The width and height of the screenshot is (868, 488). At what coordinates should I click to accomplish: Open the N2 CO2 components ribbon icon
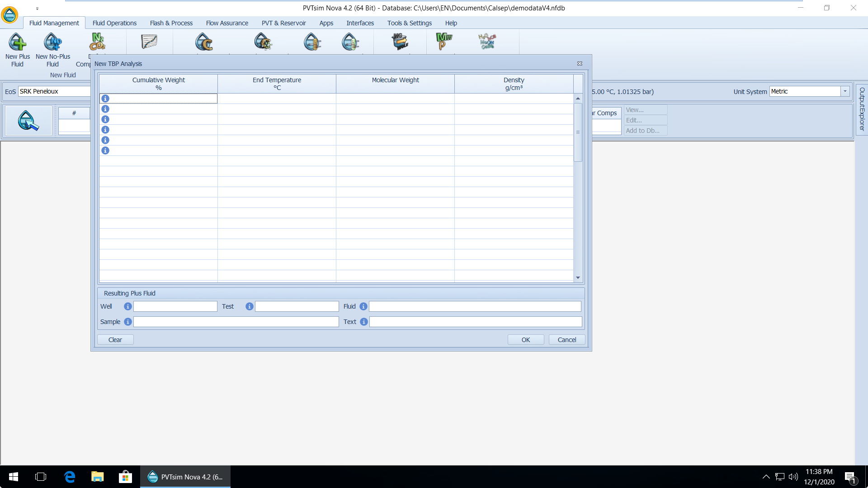(x=98, y=42)
